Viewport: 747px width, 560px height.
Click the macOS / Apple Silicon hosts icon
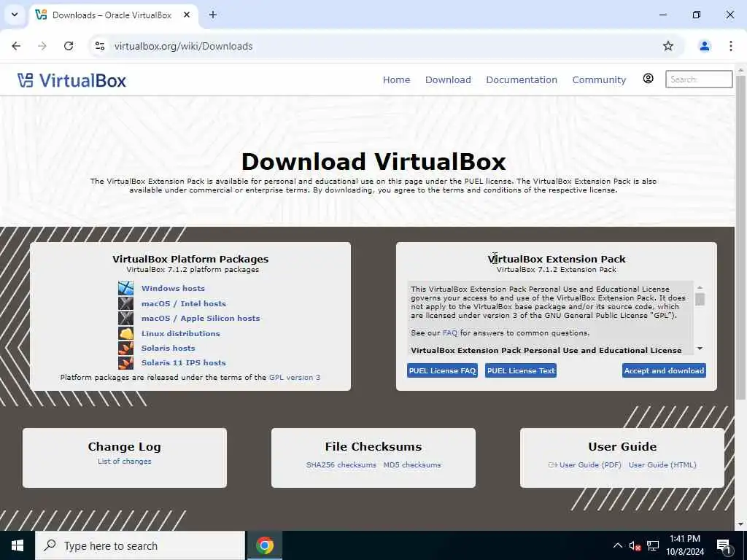125,318
